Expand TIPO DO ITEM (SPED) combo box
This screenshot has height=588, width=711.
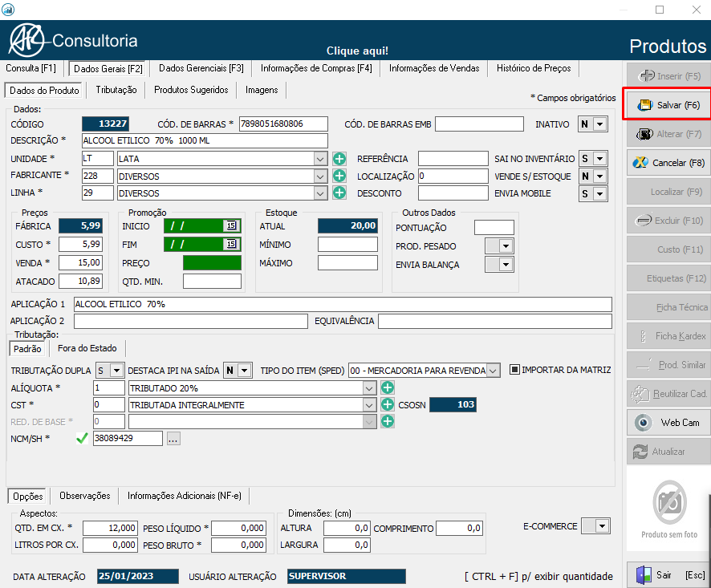tap(493, 371)
